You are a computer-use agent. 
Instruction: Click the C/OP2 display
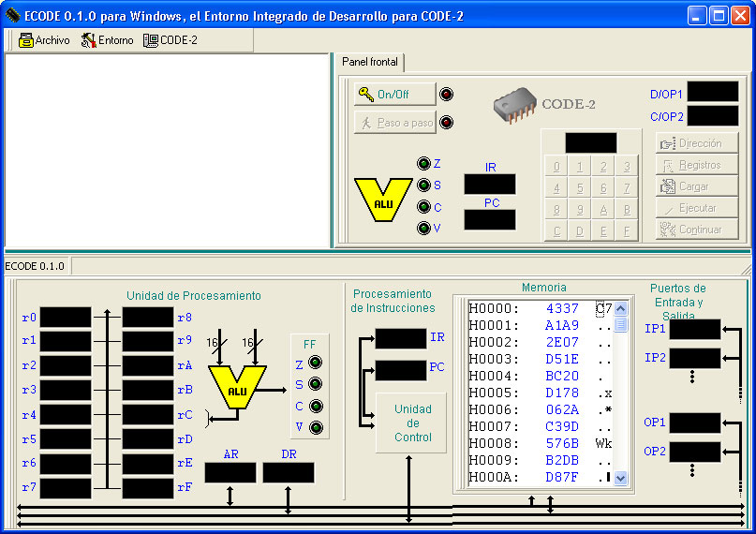pos(713,116)
